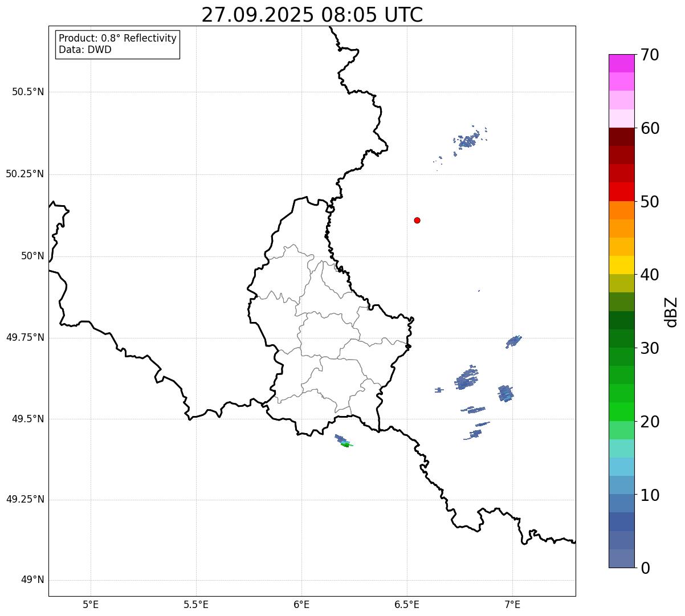The image size is (685, 616).
Task: Click the 'dBZ' colorbar label
Action: pyautogui.click(x=672, y=312)
